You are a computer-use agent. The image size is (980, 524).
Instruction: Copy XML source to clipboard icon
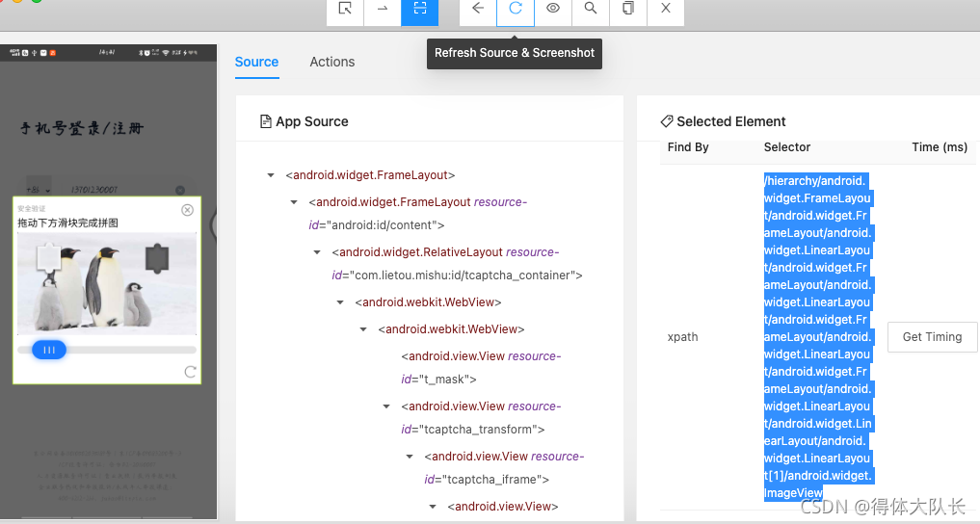[x=628, y=9]
